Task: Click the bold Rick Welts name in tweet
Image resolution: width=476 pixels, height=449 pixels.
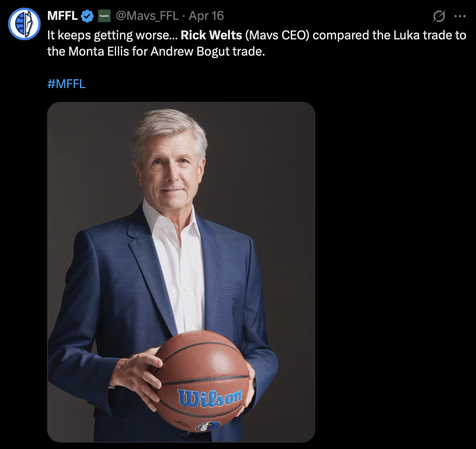Action: [x=211, y=35]
